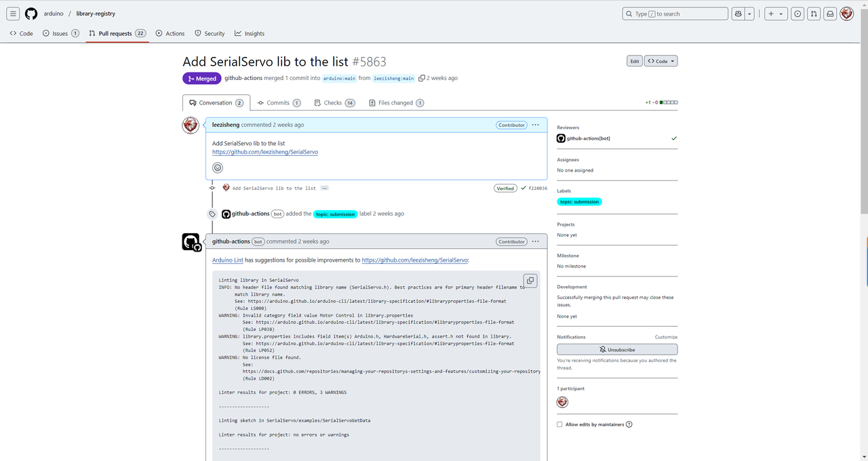Copy the Arduino Lint output code block
The width and height of the screenshot is (868, 461).
pos(530,281)
